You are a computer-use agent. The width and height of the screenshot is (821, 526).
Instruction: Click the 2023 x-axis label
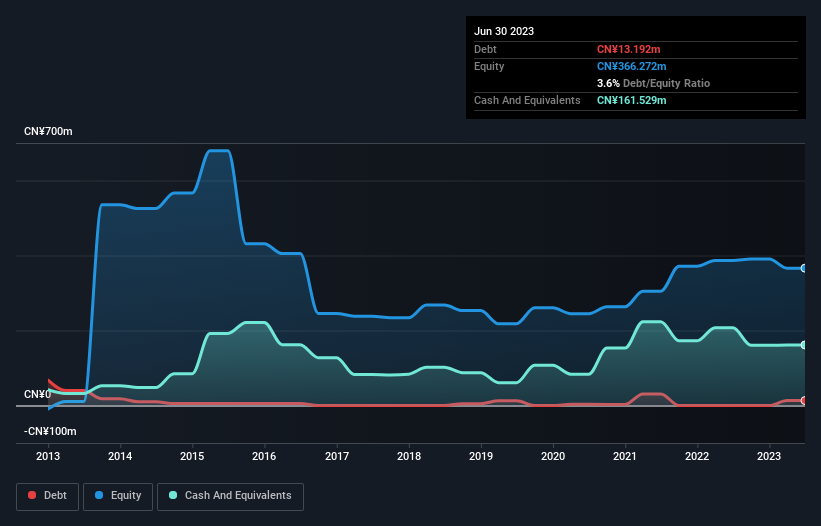(x=769, y=456)
